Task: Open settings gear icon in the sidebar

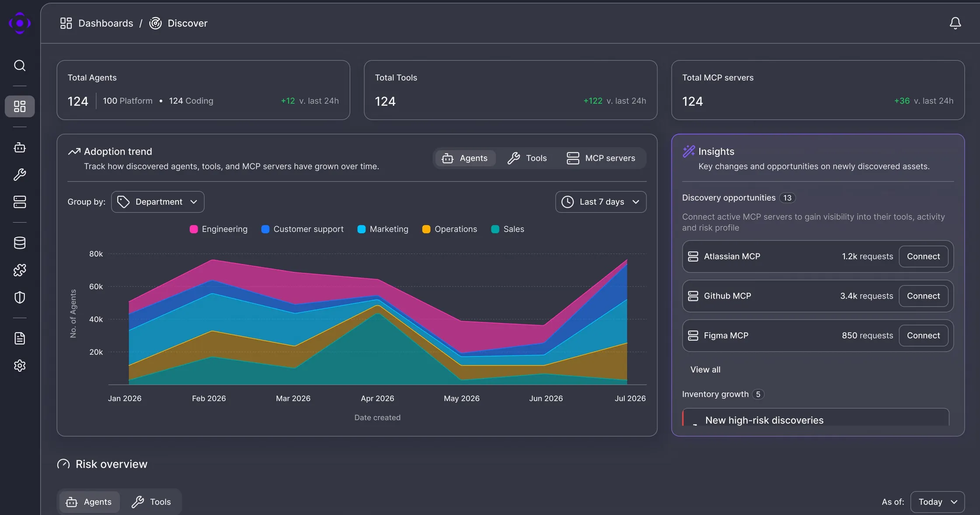Action: [20, 365]
